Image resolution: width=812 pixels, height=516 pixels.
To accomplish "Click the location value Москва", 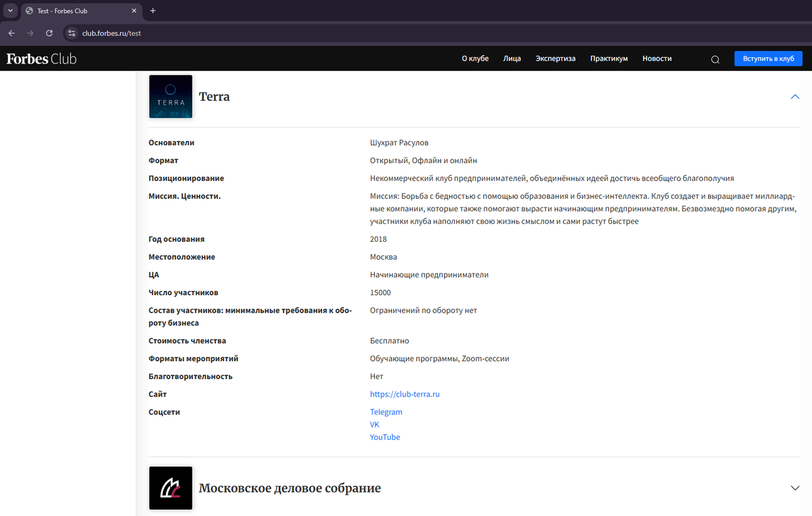I will coord(384,257).
